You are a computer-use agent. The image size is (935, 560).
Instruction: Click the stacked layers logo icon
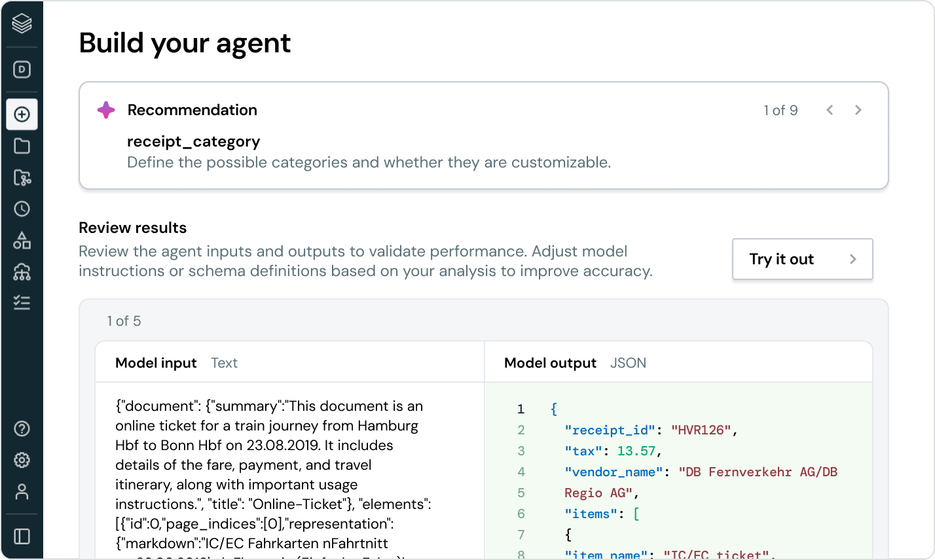(x=22, y=25)
